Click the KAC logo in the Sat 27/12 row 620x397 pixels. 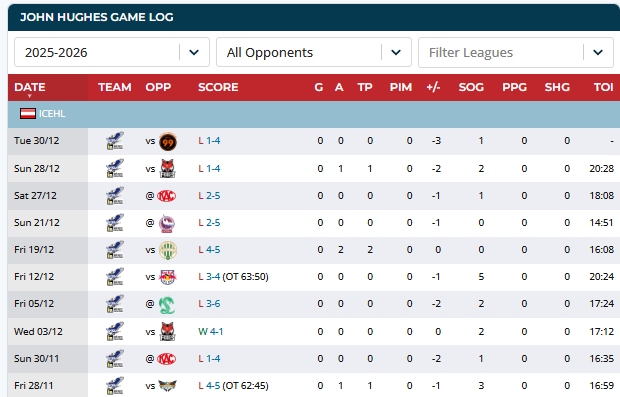tap(166, 196)
